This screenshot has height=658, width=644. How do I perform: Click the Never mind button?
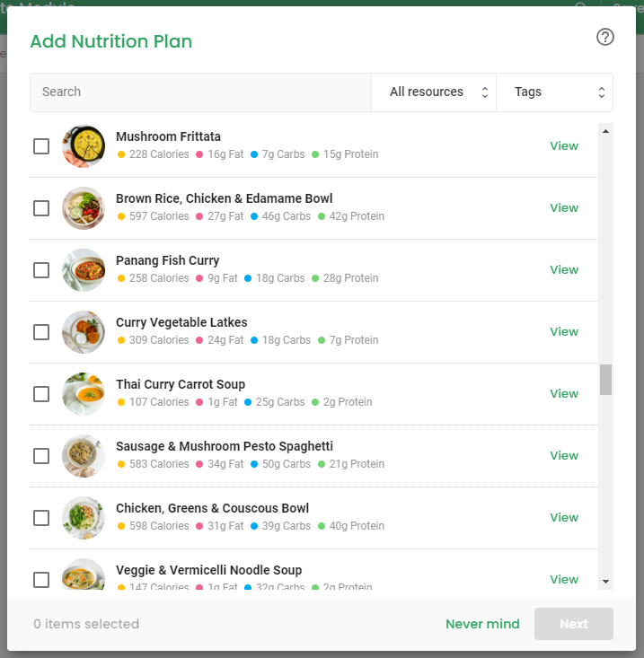(x=482, y=624)
